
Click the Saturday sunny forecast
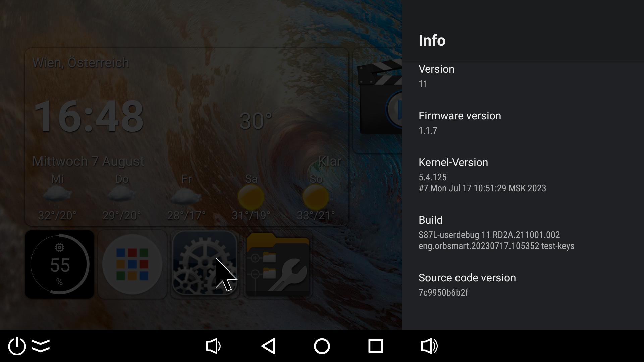click(251, 197)
